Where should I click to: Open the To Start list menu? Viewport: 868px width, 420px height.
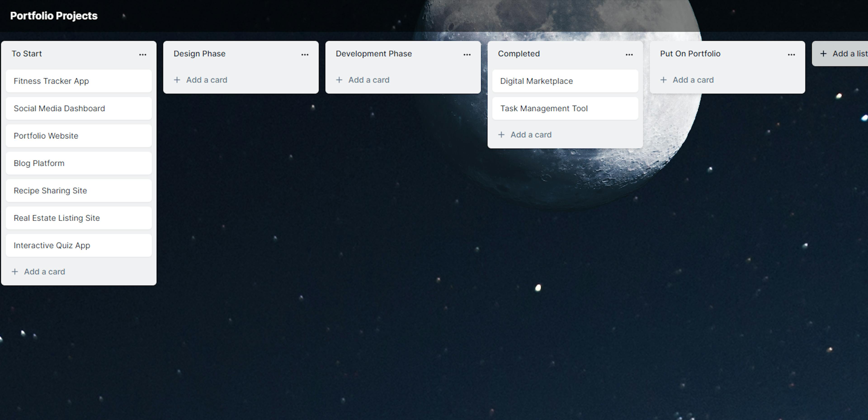143,54
